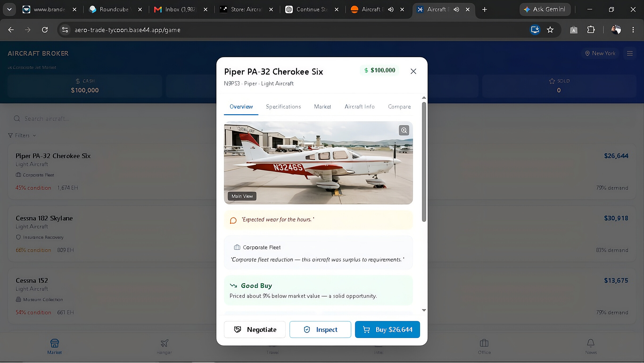The image size is (644, 363).
Task: Open the Market navigation icon
Action: point(54,346)
